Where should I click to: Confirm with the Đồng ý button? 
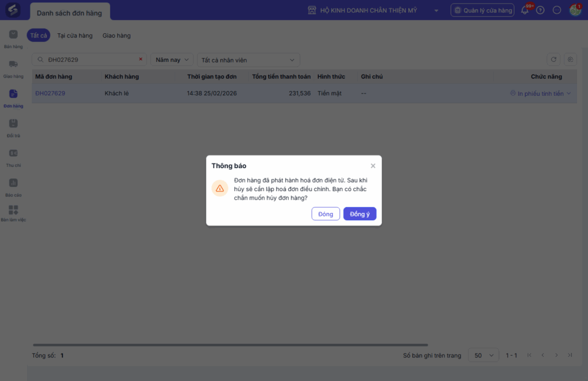pyautogui.click(x=359, y=214)
